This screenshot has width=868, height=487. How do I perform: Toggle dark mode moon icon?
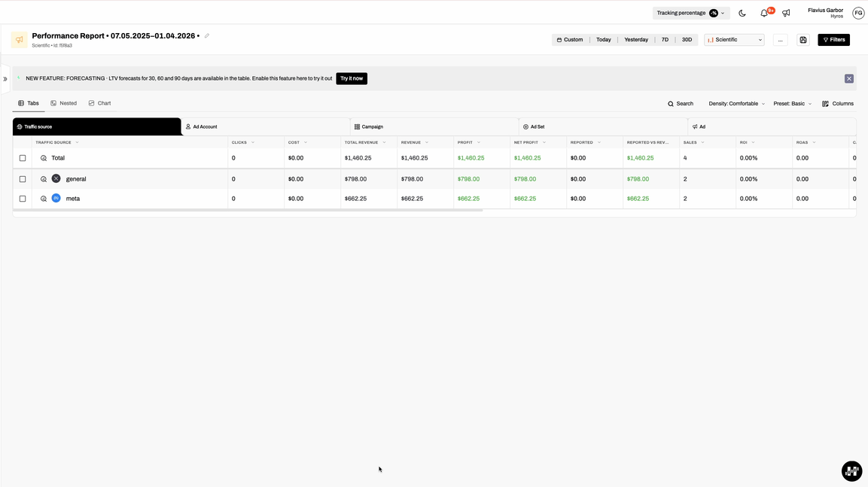pos(742,13)
